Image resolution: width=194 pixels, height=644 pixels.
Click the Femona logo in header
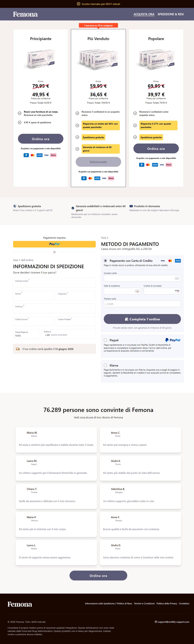[x=25, y=14]
